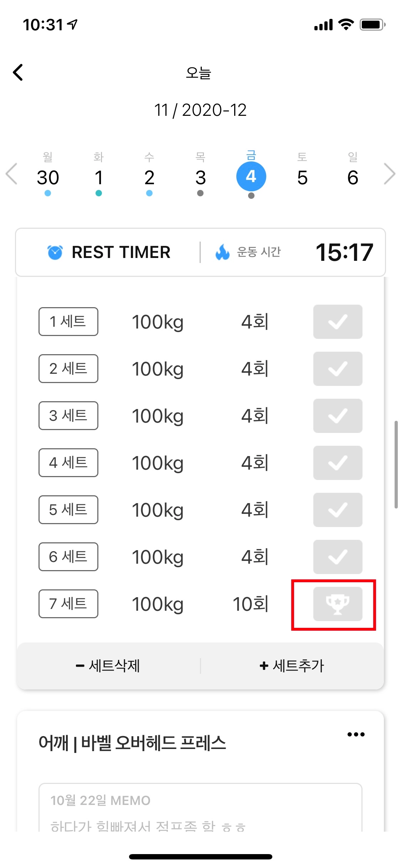Open three-dot menu for 바벨 오버헤드 프레스
401x868 pixels.
coord(356,734)
